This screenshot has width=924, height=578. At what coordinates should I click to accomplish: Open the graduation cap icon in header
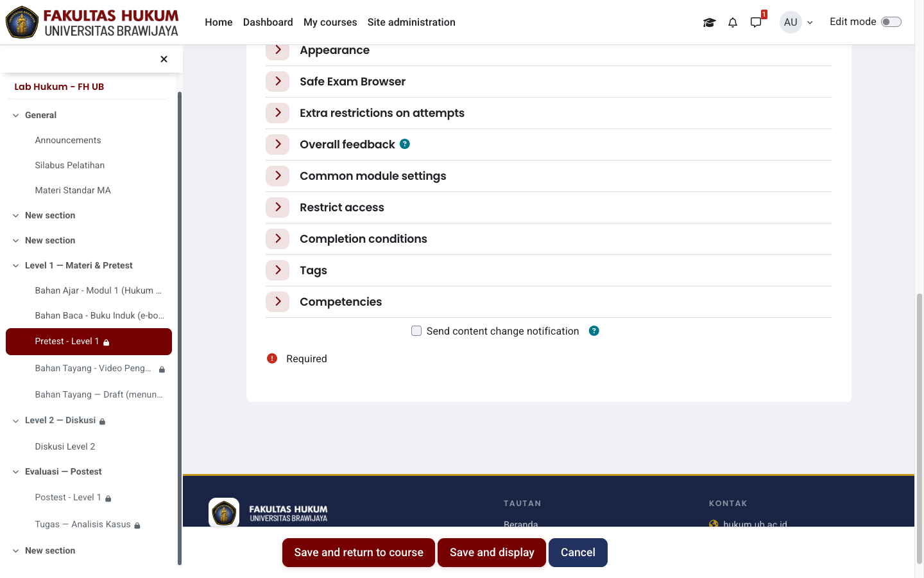[709, 22]
